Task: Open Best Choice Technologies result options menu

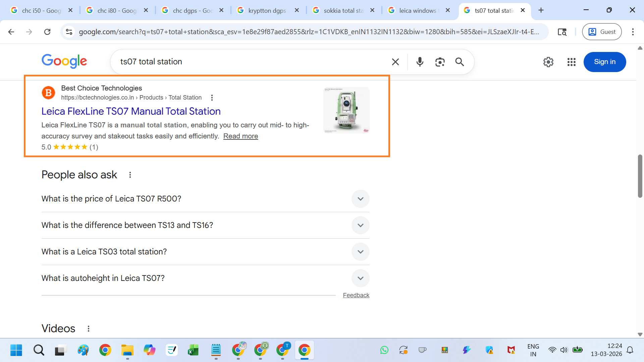Action: pos(212,98)
